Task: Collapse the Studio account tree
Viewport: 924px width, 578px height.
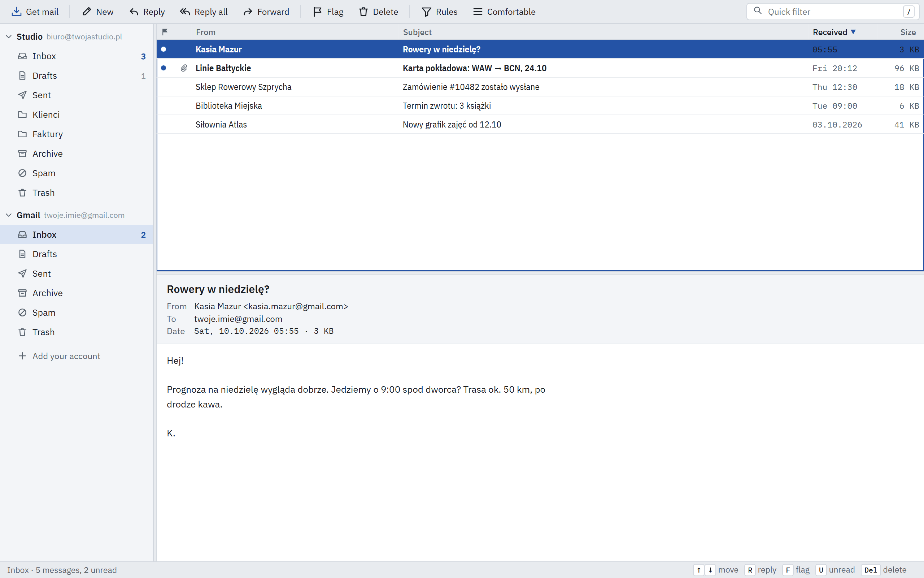Action: tap(8, 37)
